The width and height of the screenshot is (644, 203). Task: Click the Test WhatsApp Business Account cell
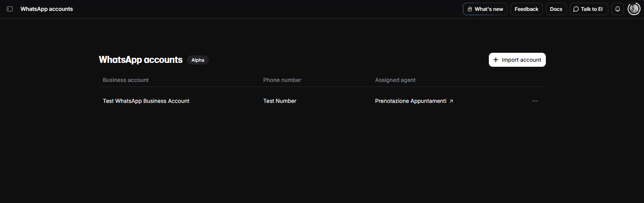tap(146, 101)
